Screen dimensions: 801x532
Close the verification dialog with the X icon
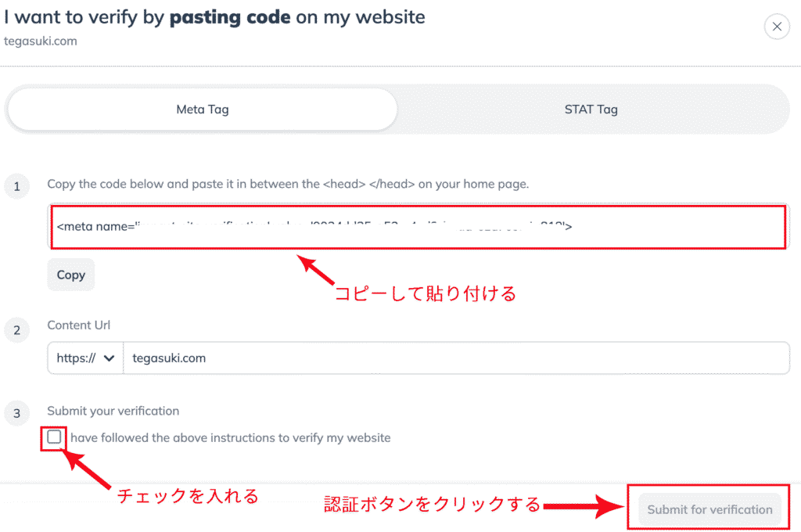pyautogui.click(x=776, y=27)
